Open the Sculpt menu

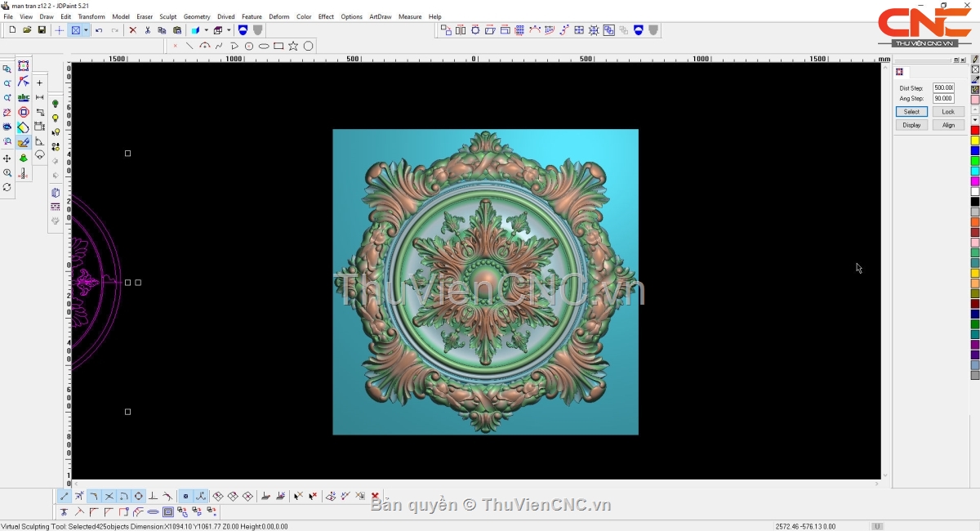click(x=167, y=16)
